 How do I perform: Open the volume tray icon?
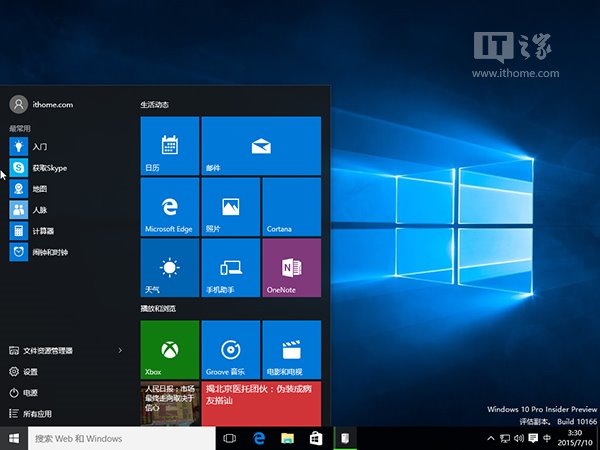(519, 439)
